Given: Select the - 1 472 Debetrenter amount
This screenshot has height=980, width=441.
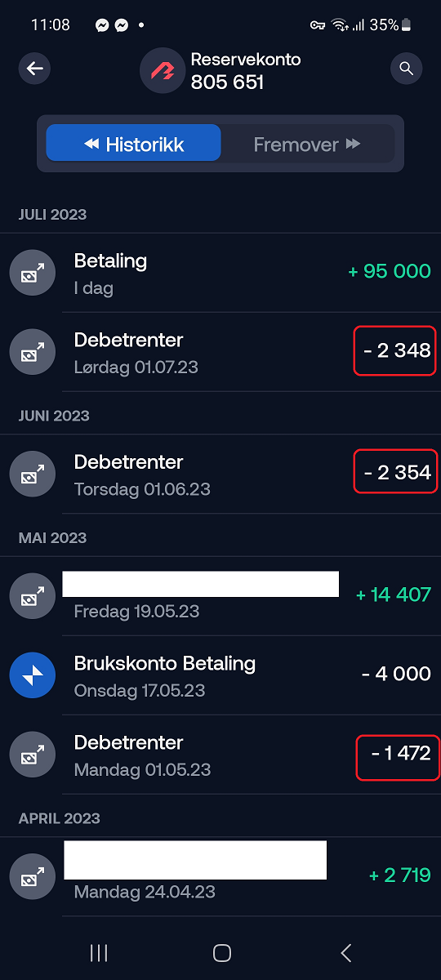Looking at the screenshot, I should (x=398, y=755).
